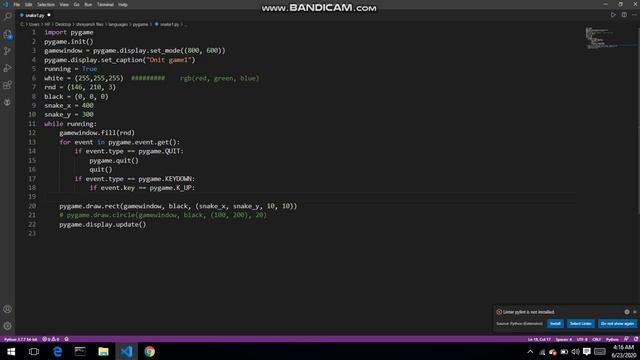Select Python language mode in status bar
Screen dimensions: 640x360
coord(612,339)
